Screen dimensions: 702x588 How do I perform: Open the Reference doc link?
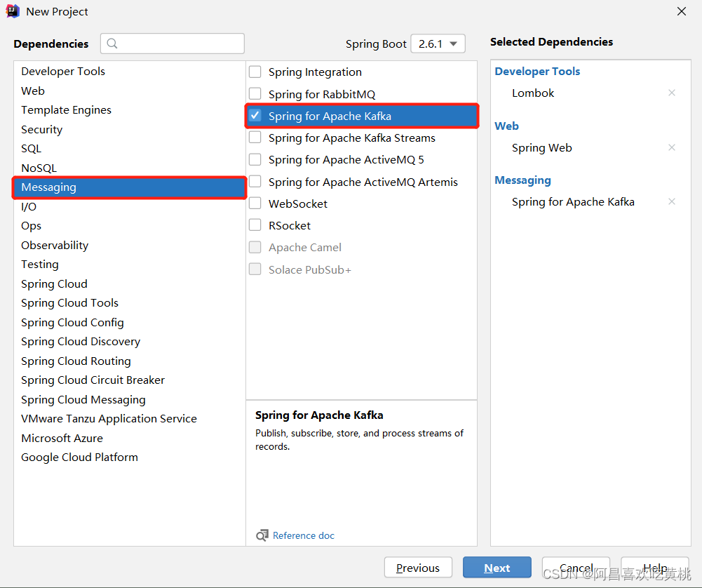(x=304, y=535)
